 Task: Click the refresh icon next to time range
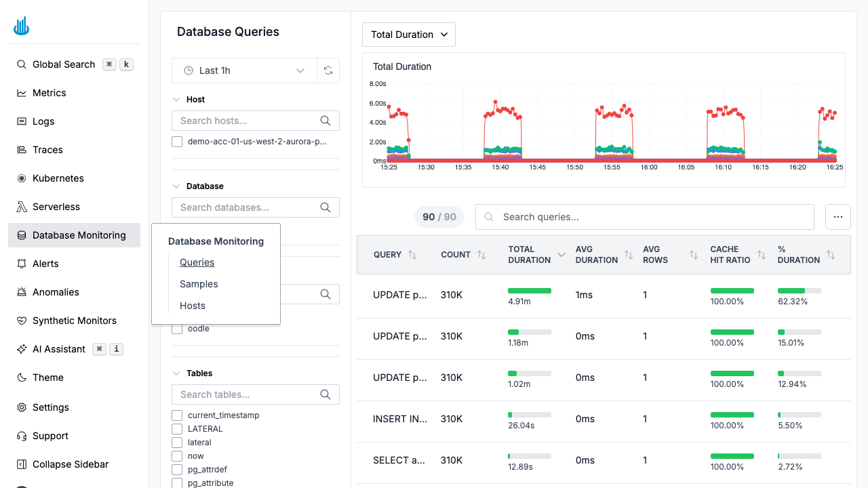328,70
